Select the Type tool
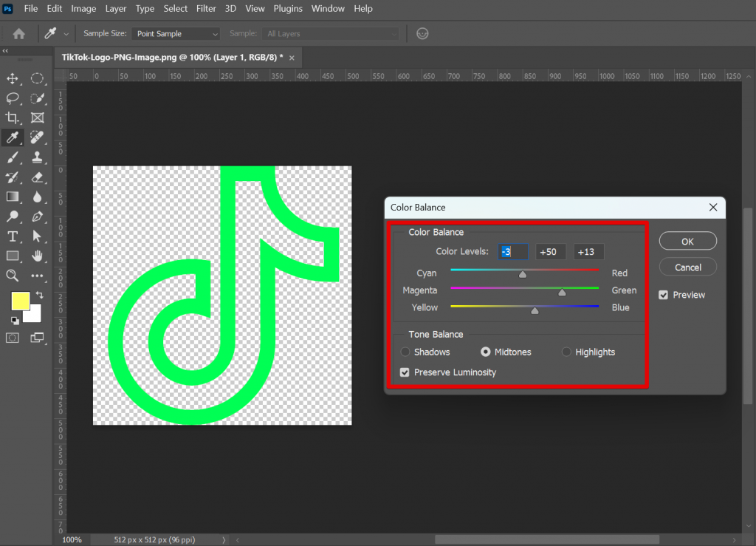This screenshot has height=546, width=756. tap(12, 236)
